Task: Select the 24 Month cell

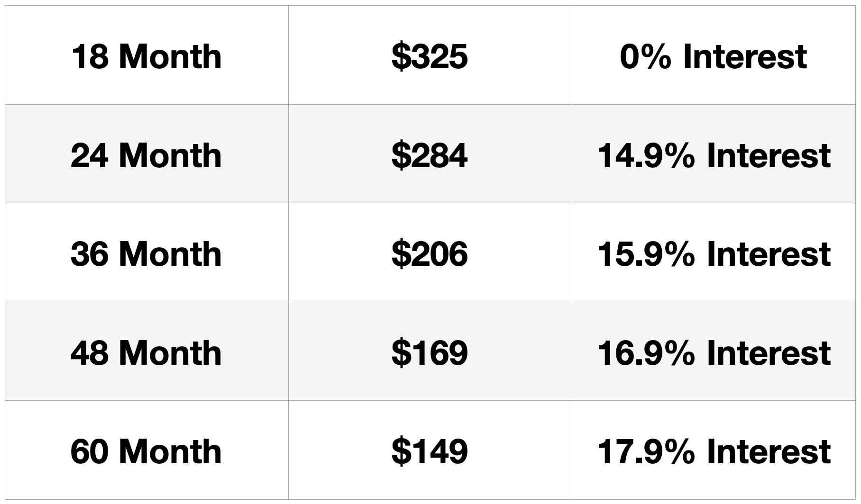Action: coord(147,155)
